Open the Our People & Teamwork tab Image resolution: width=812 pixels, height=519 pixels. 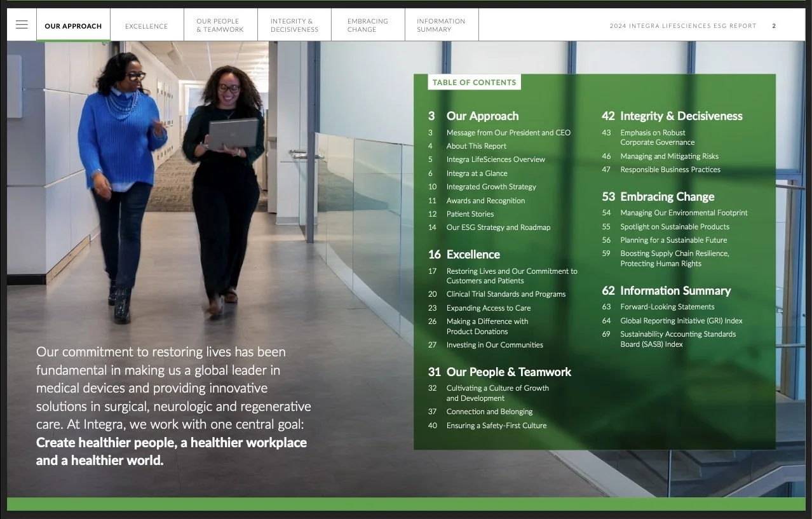pyautogui.click(x=220, y=25)
